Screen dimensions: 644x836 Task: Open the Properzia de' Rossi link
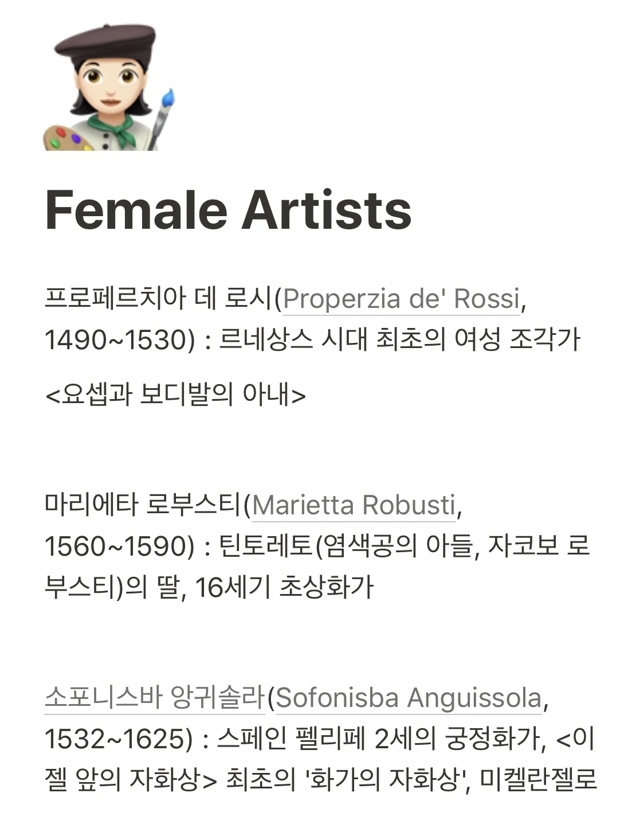click(x=401, y=299)
